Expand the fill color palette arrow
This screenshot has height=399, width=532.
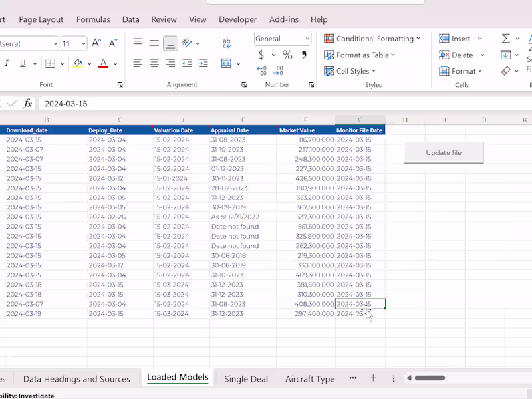(x=90, y=63)
